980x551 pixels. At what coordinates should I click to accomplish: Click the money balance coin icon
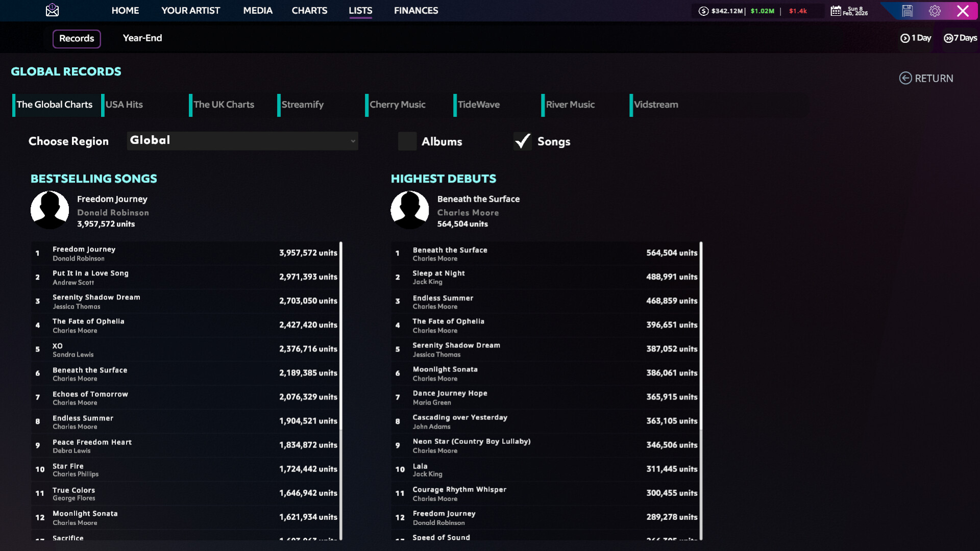coord(703,11)
